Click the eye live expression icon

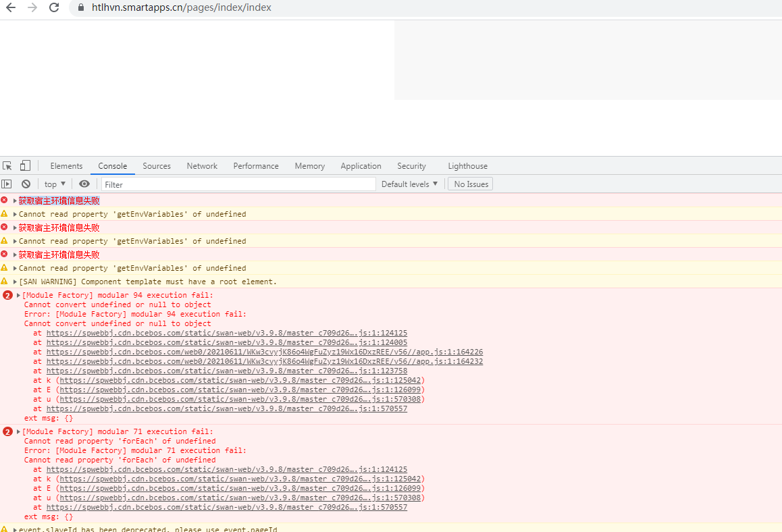pos(84,184)
